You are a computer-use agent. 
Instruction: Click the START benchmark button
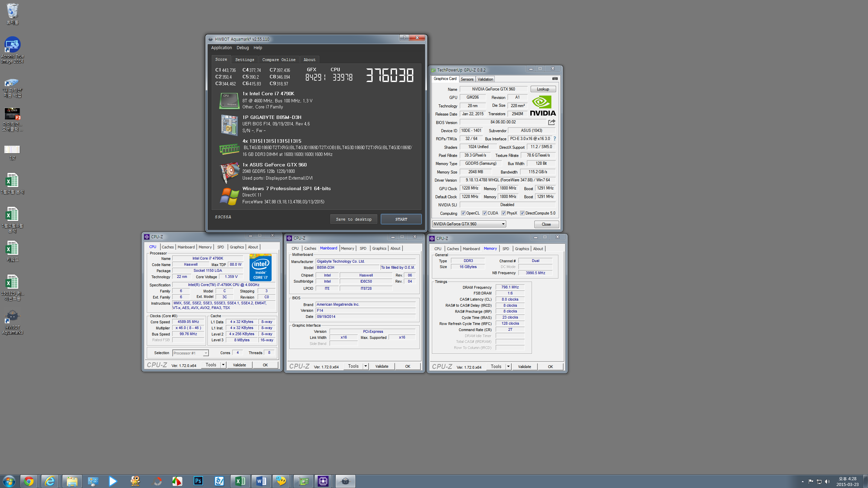click(401, 219)
